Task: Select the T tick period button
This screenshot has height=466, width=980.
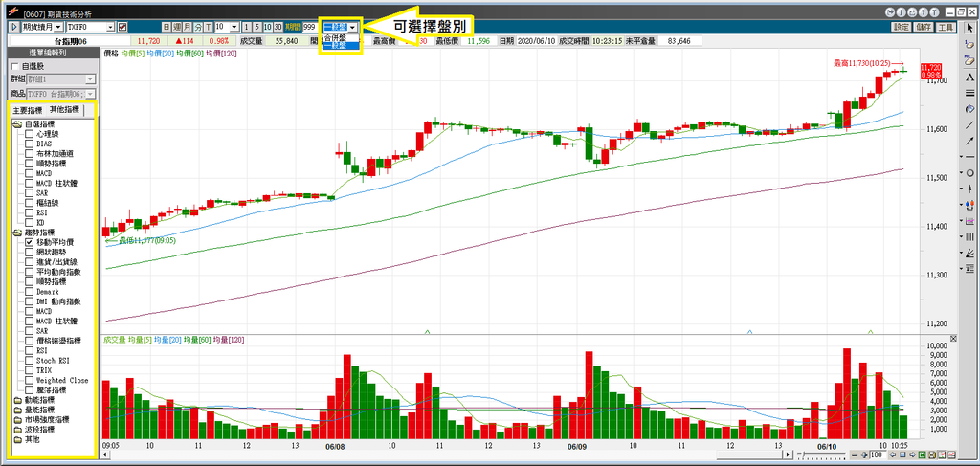Action: [208, 27]
